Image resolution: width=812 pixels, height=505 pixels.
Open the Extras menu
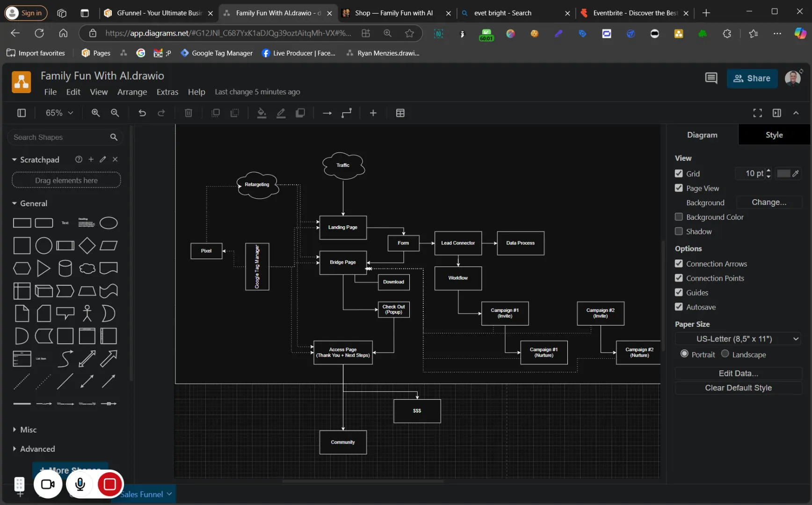click(x=167, y=92)
